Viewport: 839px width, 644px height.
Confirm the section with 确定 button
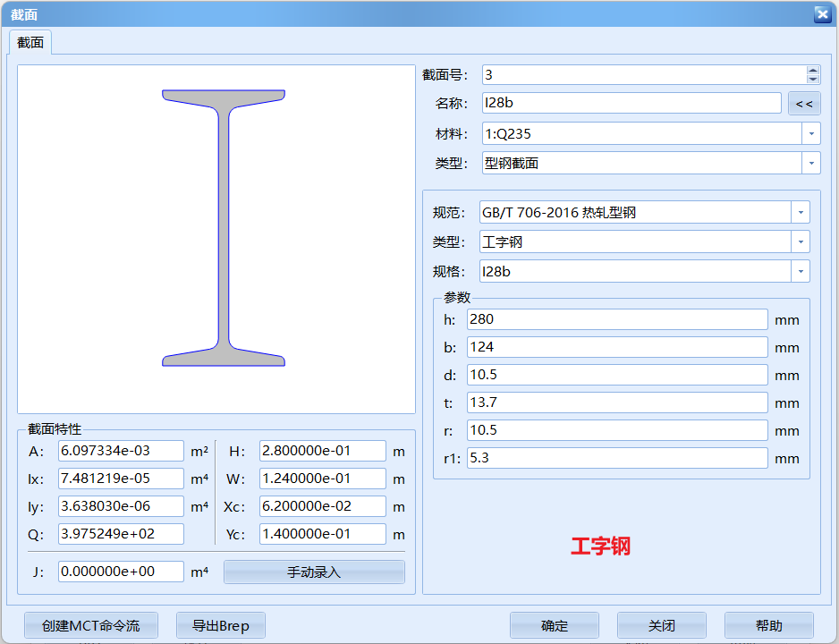tap(555, 625)
